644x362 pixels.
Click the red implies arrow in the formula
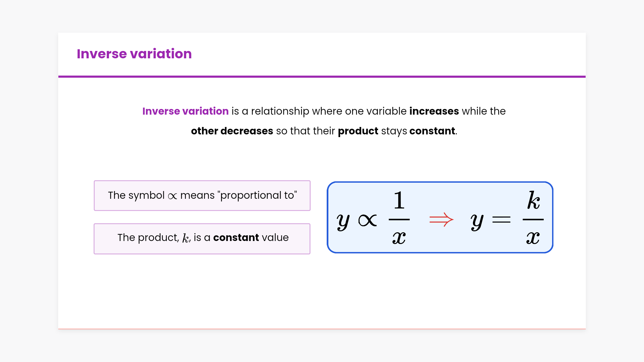click(x=441, y=220)
